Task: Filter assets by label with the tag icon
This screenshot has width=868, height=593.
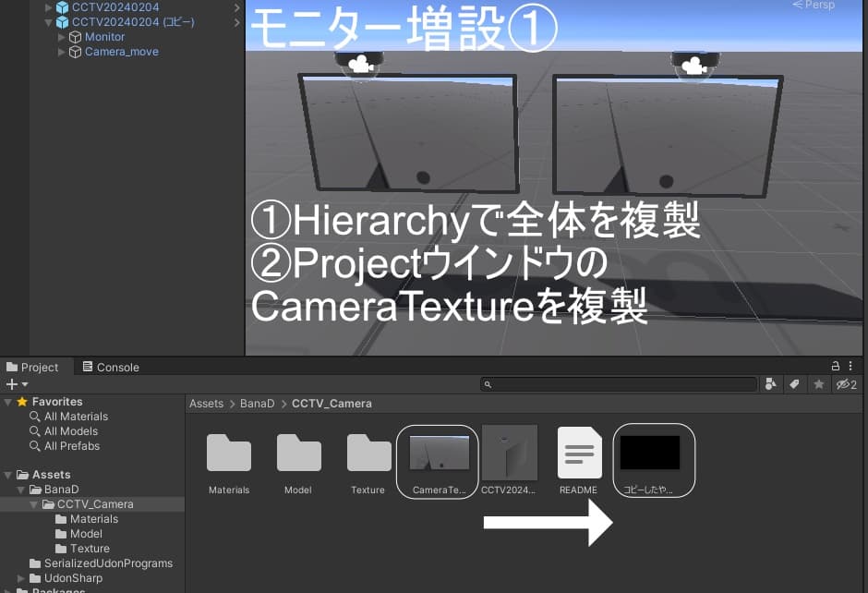Action: pos(794,383)
